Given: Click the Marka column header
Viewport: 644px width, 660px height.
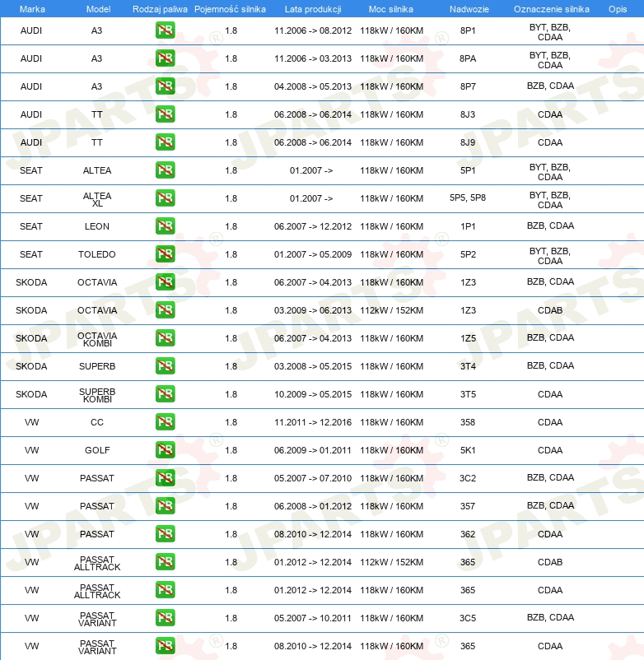Looking at the screenshot, I should coord(32,9).
